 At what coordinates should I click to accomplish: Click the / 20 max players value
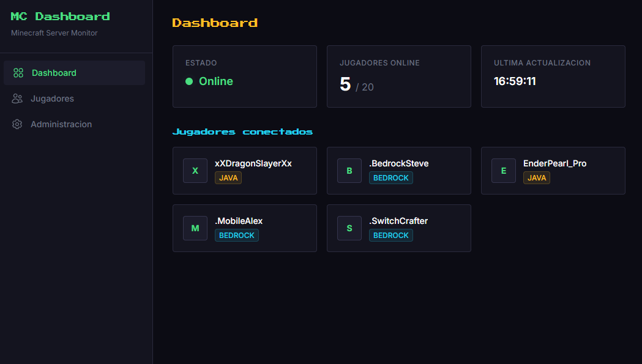(364, 87)
